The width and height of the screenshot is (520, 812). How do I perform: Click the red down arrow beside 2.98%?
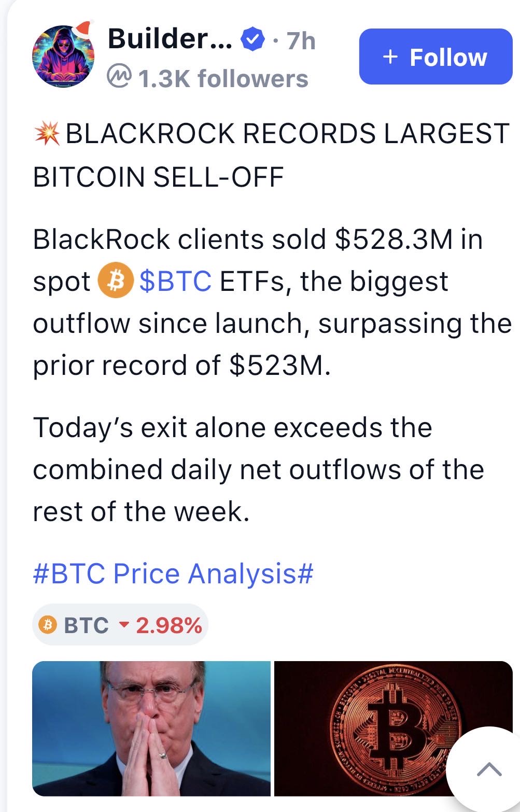click(x=123, y=625)
